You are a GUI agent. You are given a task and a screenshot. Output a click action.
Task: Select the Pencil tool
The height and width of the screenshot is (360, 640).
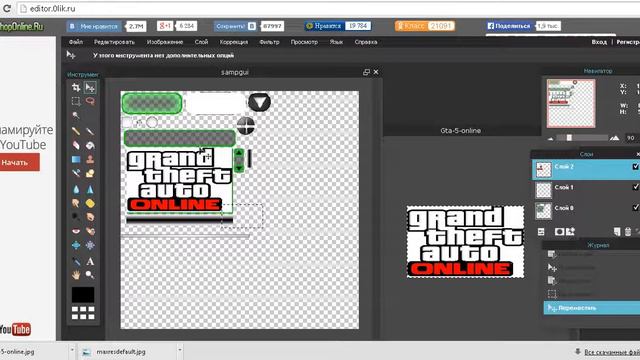tap(76, 131)
